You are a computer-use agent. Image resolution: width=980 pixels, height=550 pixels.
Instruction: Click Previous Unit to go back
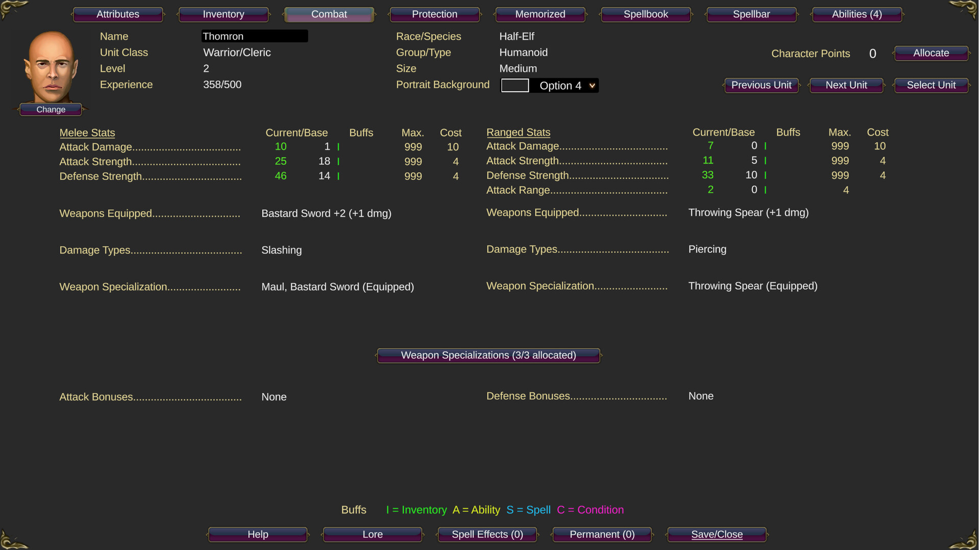coord(761,85)
